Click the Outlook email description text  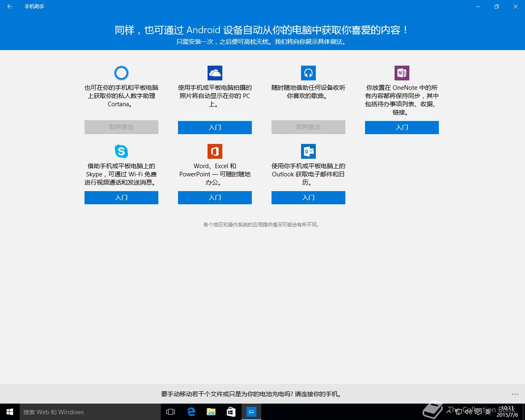pyautogui.click(x=308, y=174)
